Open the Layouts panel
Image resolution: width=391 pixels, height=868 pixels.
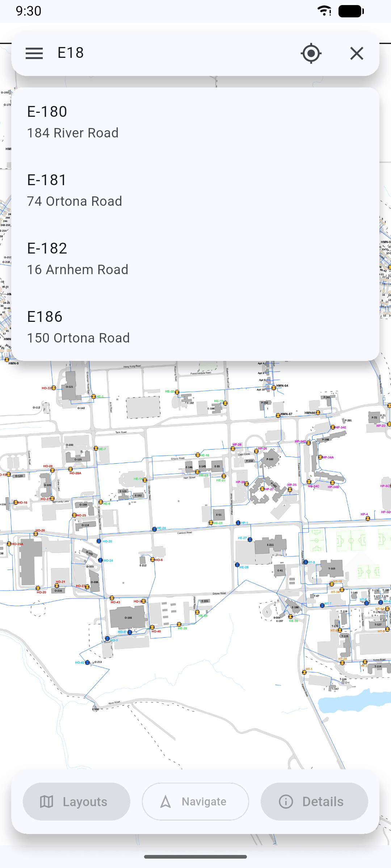(76, 801)
